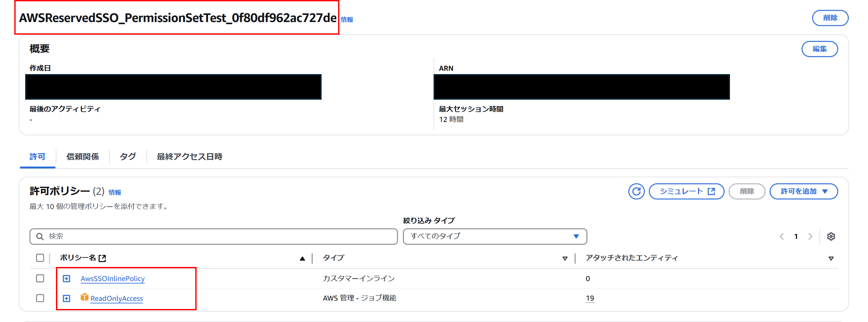
Task: Click the 最後のアクティビティ label
Action: pos(65,109)
